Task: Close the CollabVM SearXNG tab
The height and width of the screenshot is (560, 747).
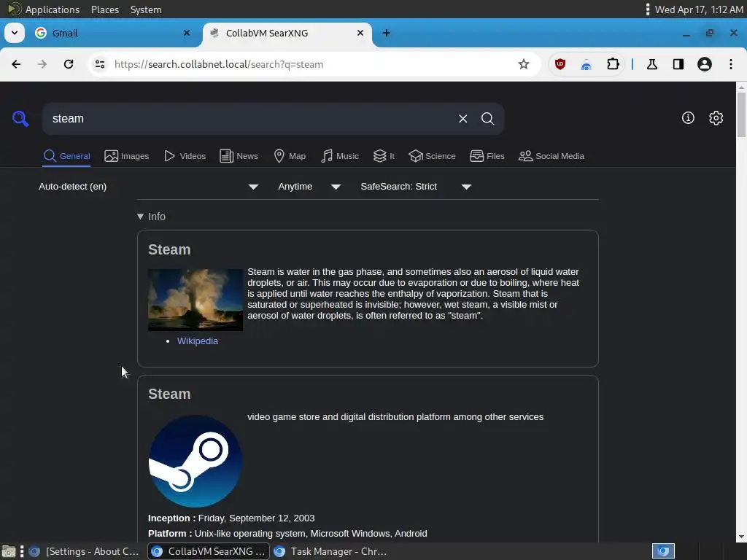Action: coord(360,33)
